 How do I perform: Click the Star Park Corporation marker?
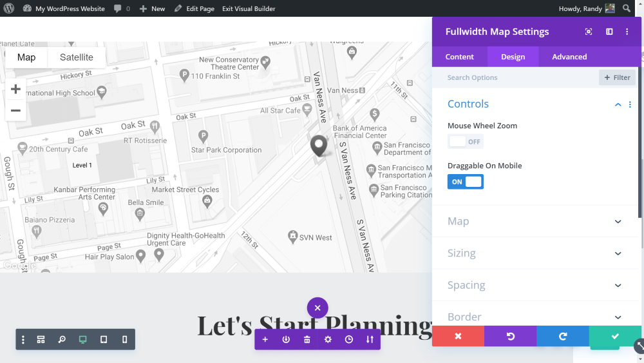pyautogui.click(x=203, y=136)
